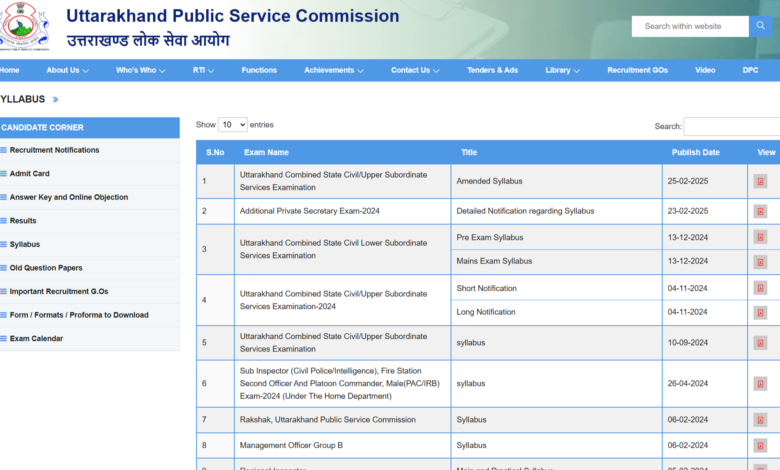This screenshot has height=470, width=780.
Task: Open PDF icon for Pre Exam Syllabus
Action: [760, 238]
